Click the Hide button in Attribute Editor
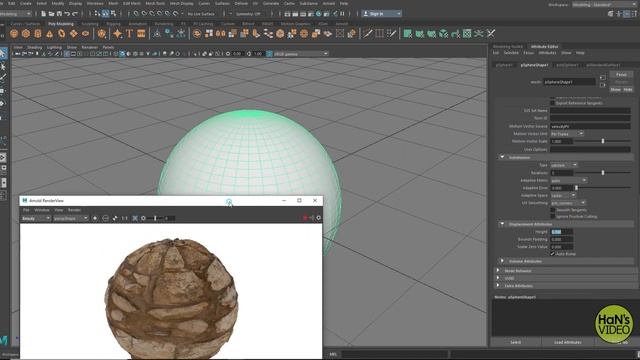Viewport: 640px width, 360px height. point(628,89)
